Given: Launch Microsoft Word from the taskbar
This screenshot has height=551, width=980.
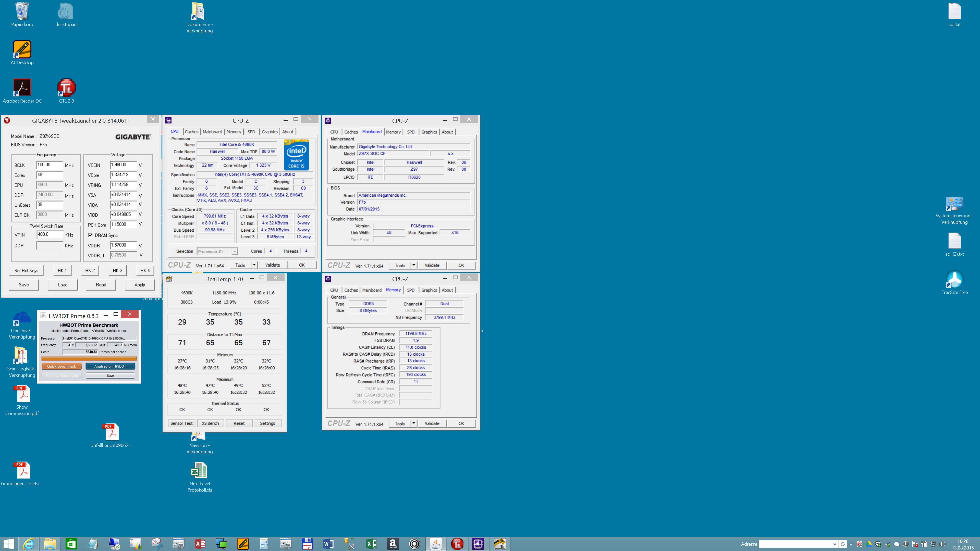Looking at the screenshot, I should tap(328, 544).
